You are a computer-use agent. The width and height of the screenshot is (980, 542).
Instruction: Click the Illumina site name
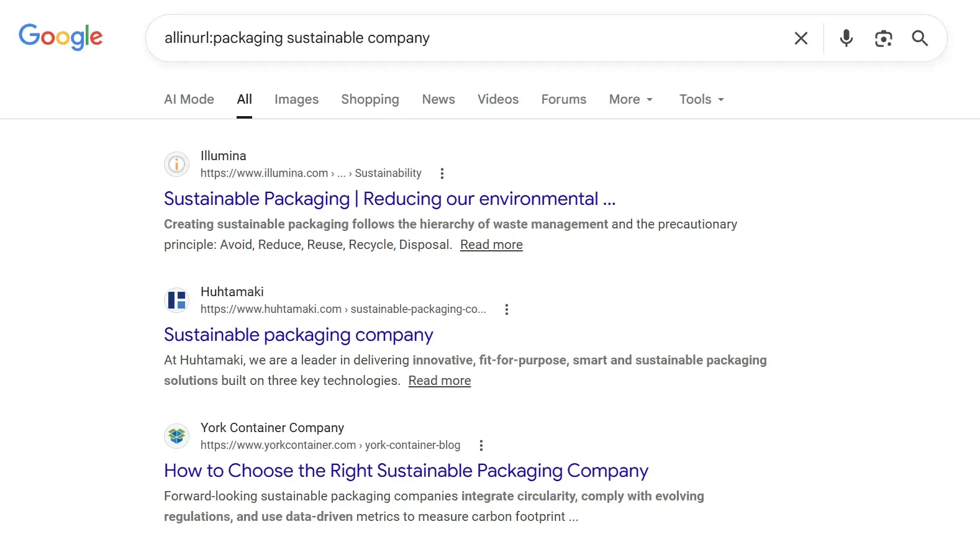[224, 156]
